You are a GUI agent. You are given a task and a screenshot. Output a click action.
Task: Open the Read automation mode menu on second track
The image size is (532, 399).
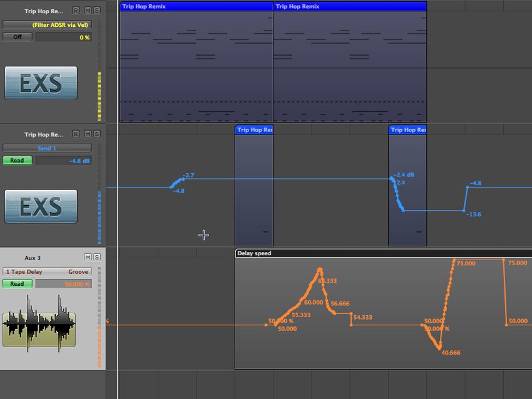pos(17,160)
